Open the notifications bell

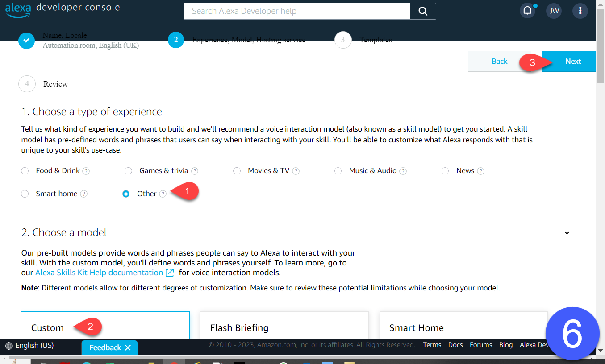pyautogui.click(x=527, y=10)
